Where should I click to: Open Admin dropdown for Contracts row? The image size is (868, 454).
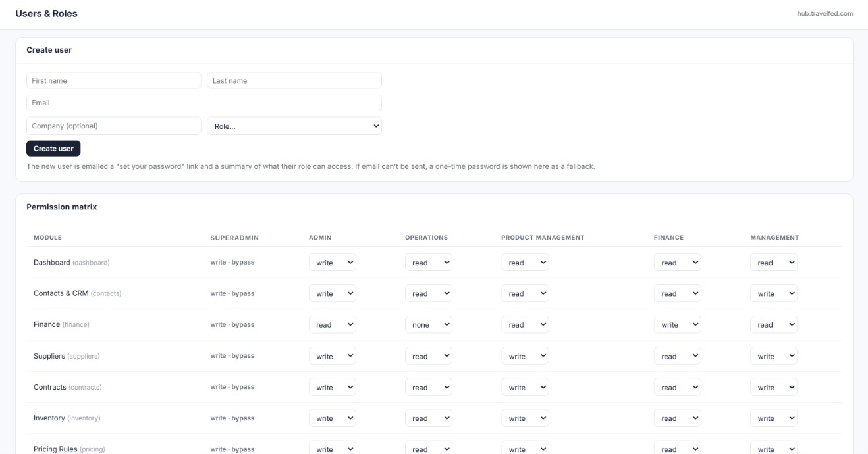click(333, 387)
